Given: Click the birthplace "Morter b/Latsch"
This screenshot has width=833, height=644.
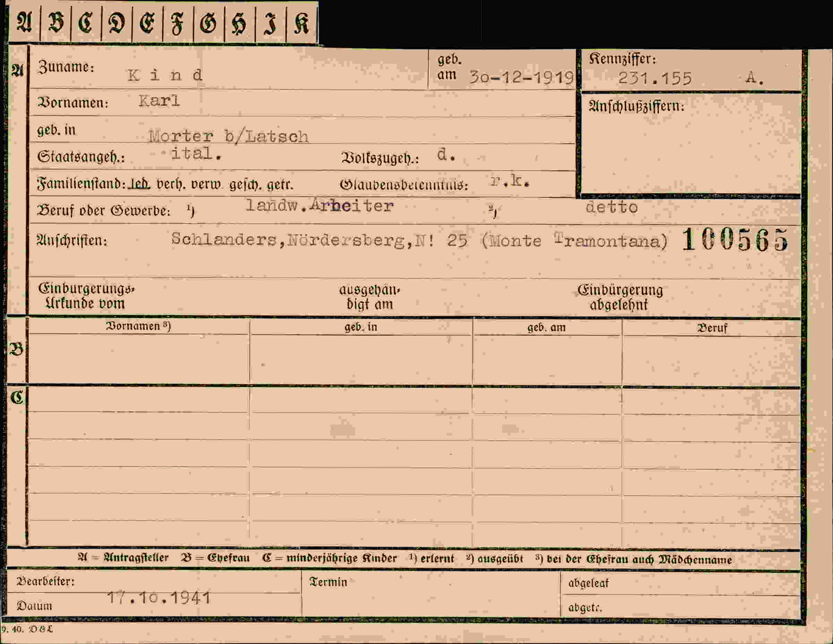Looking at the screenshot, I should 228,136.
